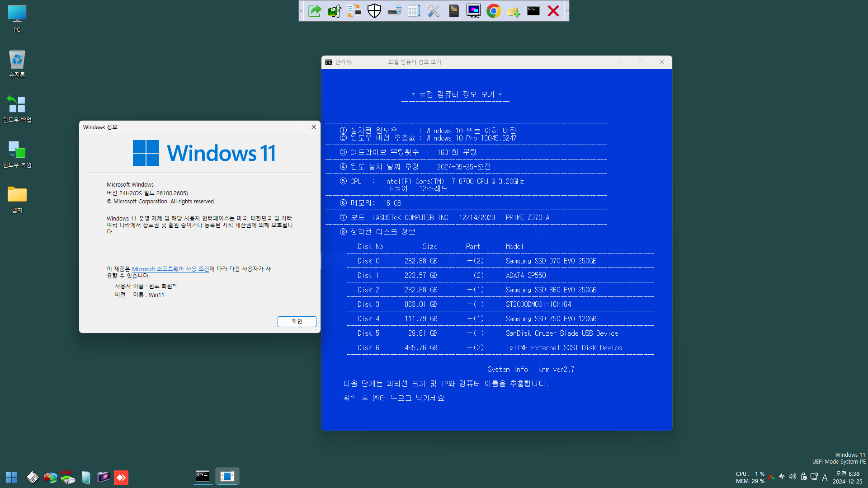The height and width of the screenshot is (488, 868).
Task: Click the wrench and screwdriver tools icon
Action: click(x=434, y=11)
